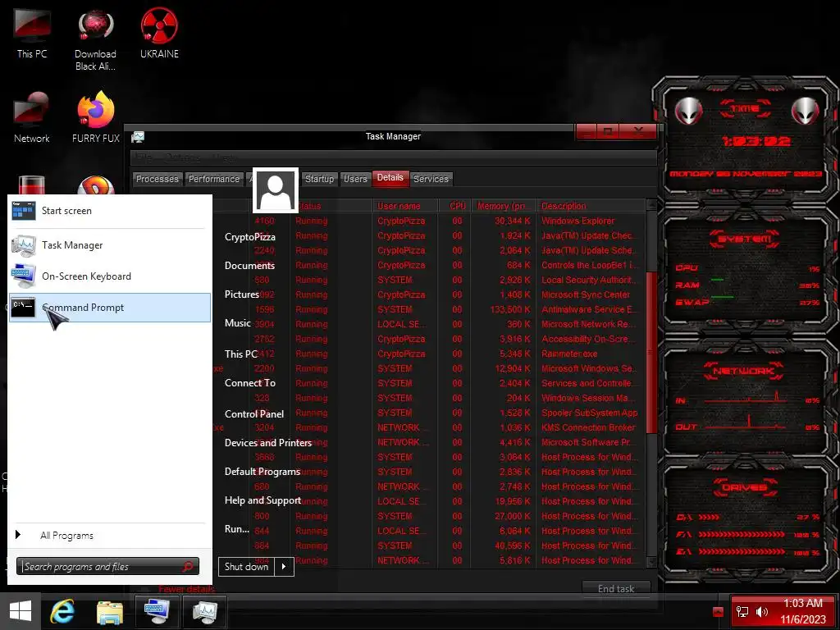Launch FURRY FUX Firefox shortcut
This screenshot has height=630, width=840.
(x=96, y=118)
